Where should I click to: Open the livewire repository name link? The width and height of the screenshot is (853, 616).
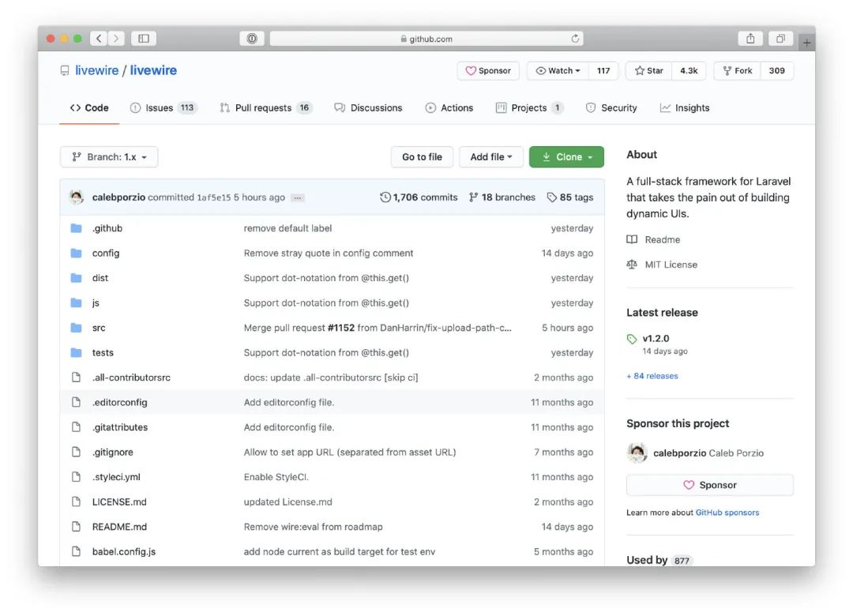click(x=153, y=70)
